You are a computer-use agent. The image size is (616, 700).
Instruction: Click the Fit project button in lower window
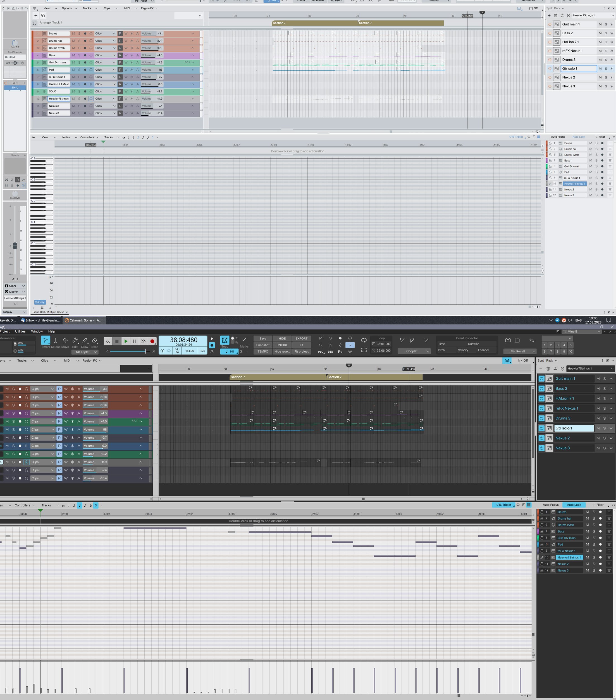coord(301,351)
